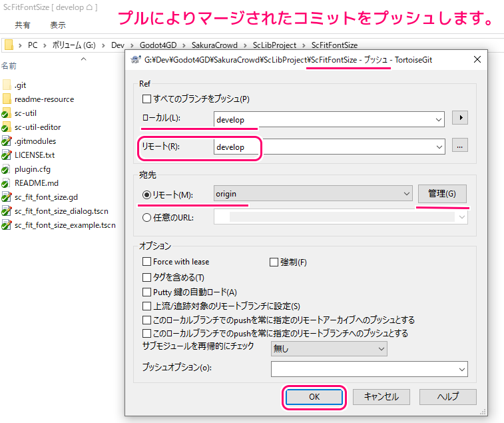Go to Dev in the breadcrumb path
Screen dimensions: 504x423
(x=118, y=45)
